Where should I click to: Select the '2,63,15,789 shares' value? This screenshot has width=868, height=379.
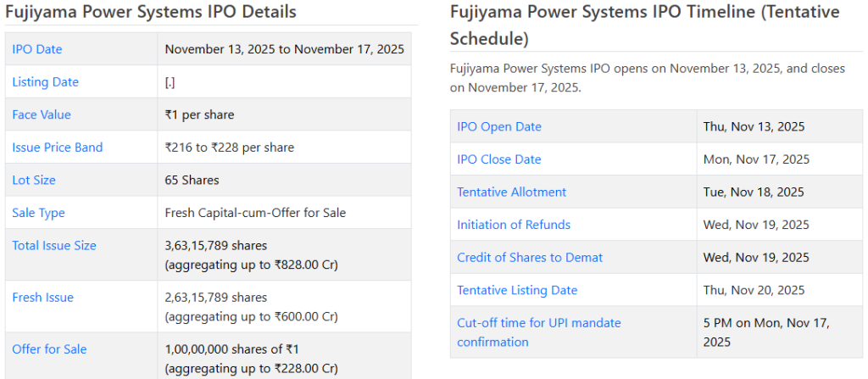tap(216, 298)
